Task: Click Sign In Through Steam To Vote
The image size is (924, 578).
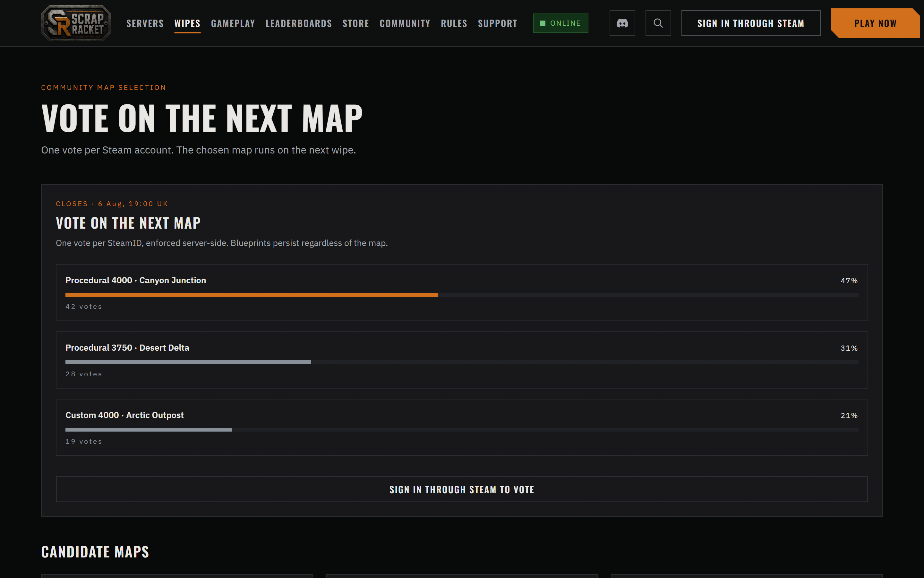Action: click(x=462, y=489)
